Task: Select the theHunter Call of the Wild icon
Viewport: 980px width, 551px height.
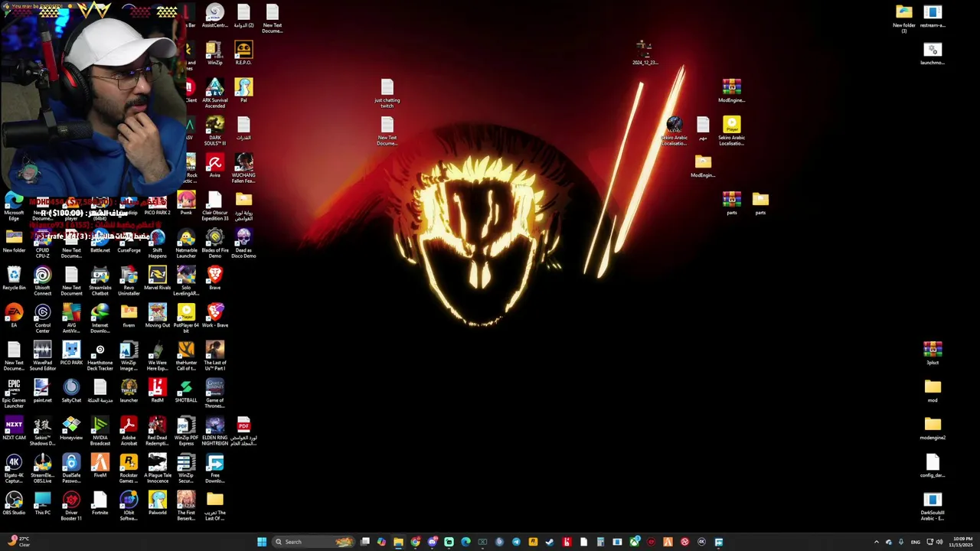Action: tap(186, 356)
